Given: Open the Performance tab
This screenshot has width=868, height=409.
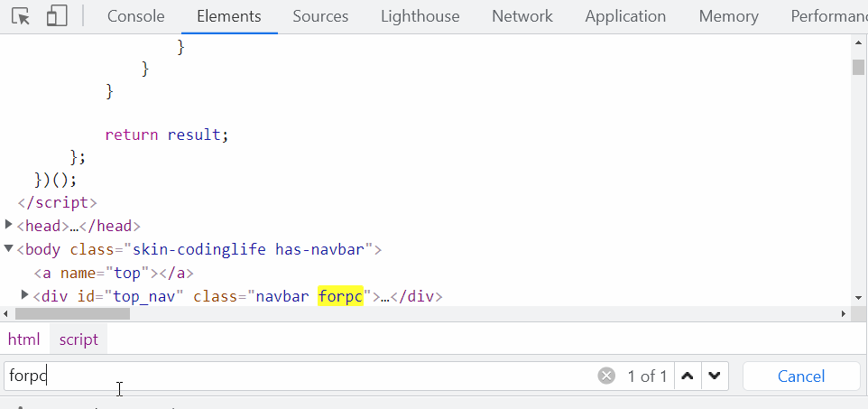Looking at the screenshot, I should pos(828,16).
